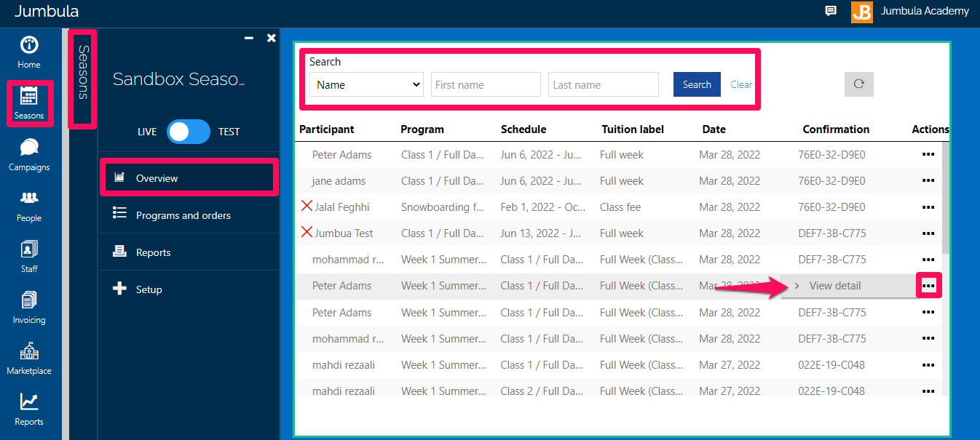Open the Home section in sidebar
Image resolution: width=980 pixels, height=440 pixels.
[x=29, y=52]
